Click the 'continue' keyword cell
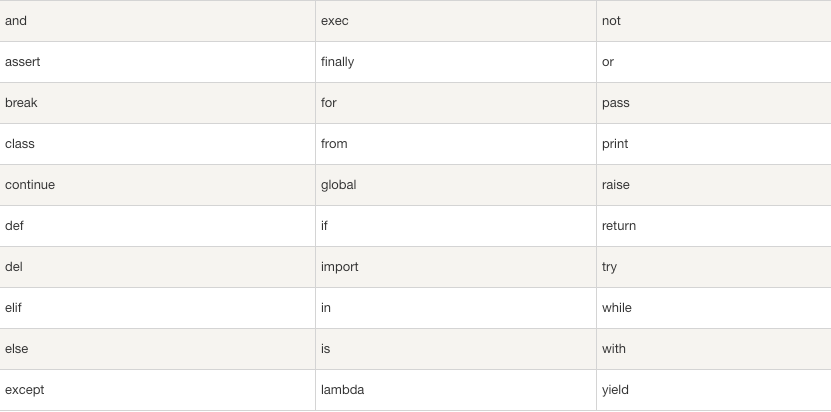Viewport: 831px width, 412px height. (x=30, y=185)
